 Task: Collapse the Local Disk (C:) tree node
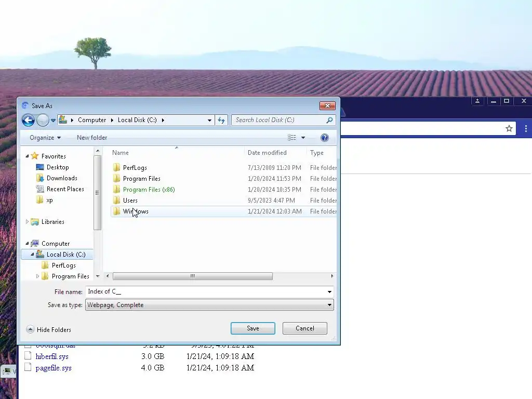click(x=33, y=254)
